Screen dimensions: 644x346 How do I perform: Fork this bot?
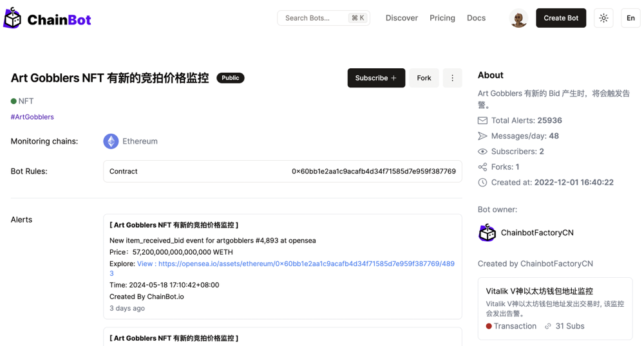click(x=424, y=78)
